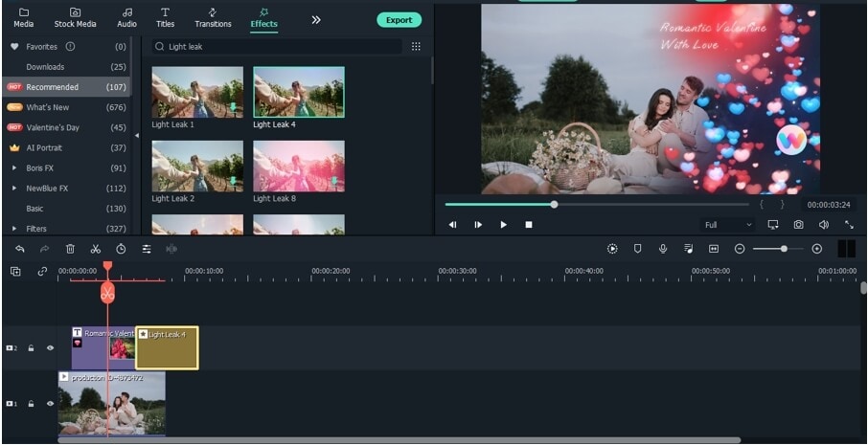Screen dimensions: 868x445
Task: Click the redo arrow
Action: 45,249
